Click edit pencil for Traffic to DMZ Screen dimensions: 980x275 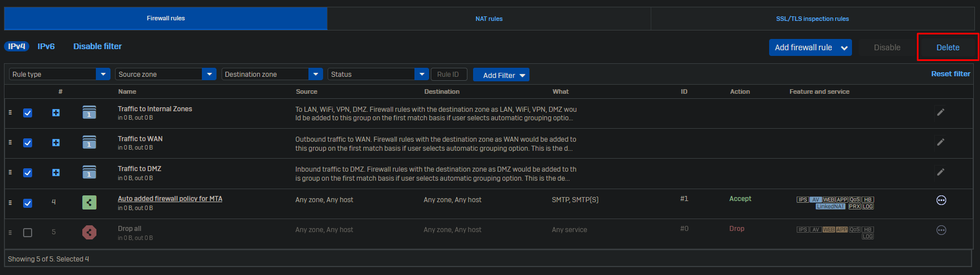(x=940, y=172)
